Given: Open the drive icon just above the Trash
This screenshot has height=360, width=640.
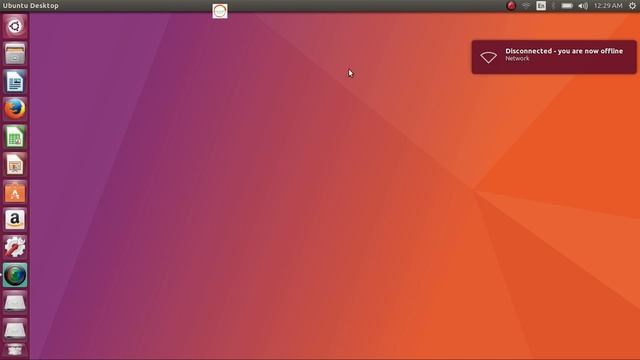Looking at the screenshot, I should (x=15, y=330).
